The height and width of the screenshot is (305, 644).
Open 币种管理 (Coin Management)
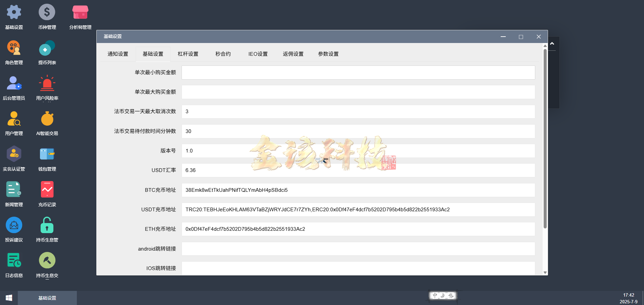click(47, 16)
